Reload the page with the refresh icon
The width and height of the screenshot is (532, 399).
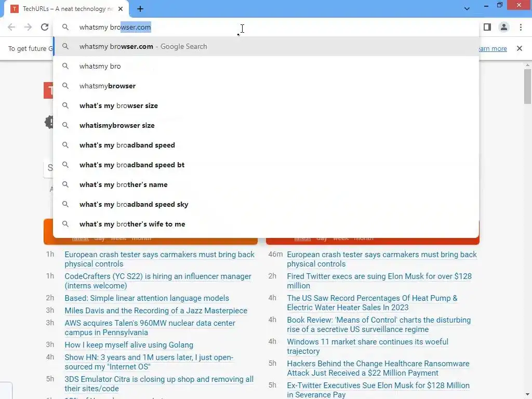click(x=45, y=27)
